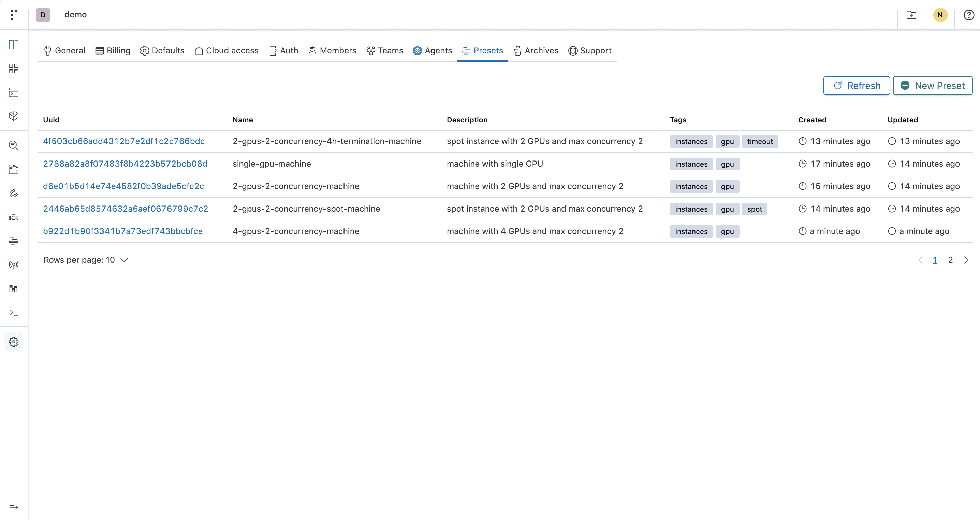Click the new folder icon in the header
The image size is (980, 520).
point(911,15)
